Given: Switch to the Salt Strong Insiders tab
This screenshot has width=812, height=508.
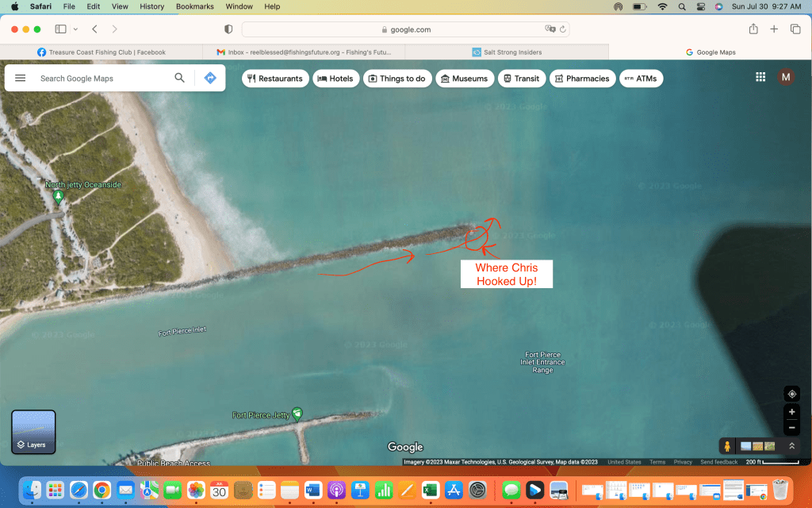Looking at the screenshot, I should click(507, 52).
